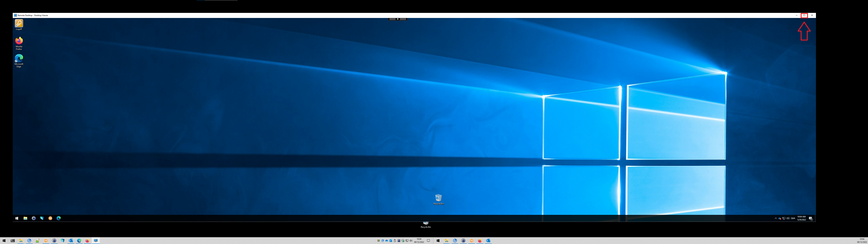868x244 pixels.
Task: Expand the Desktop Viewer toolbar handle at top
Action: coord(398,19)
